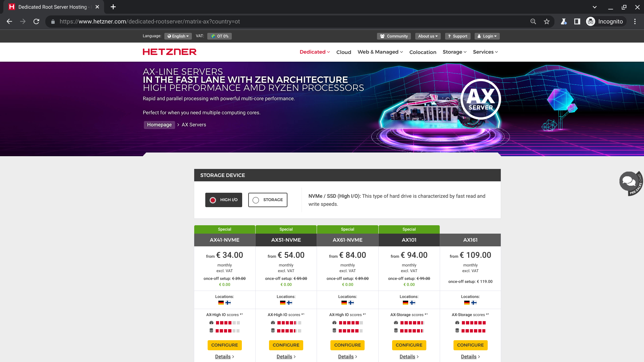Select the HIGH I/O storage option
Screen dimensions: 644x362
point(224,200)
